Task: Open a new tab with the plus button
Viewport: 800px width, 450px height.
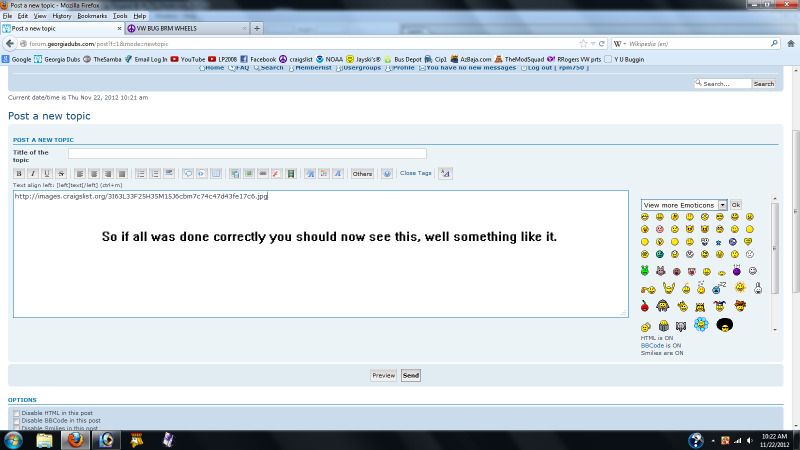Action: click(257, 29)
